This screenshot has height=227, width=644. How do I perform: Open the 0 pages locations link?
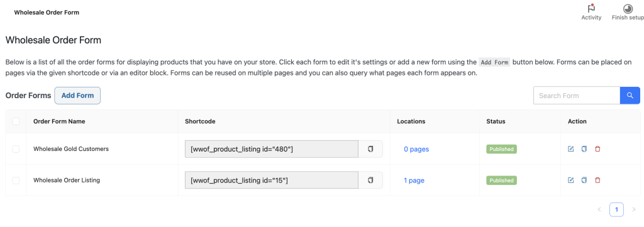416,149
